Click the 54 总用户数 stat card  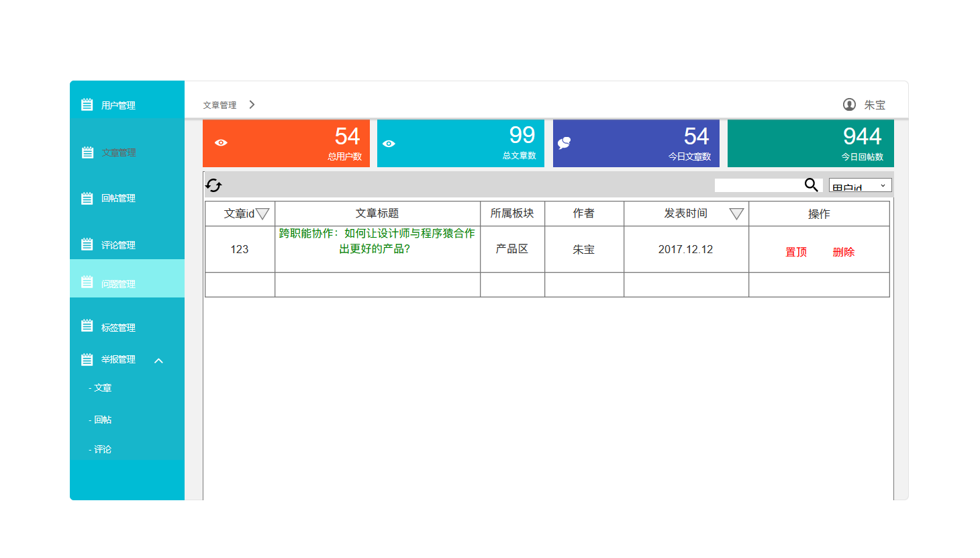[286, 143]
